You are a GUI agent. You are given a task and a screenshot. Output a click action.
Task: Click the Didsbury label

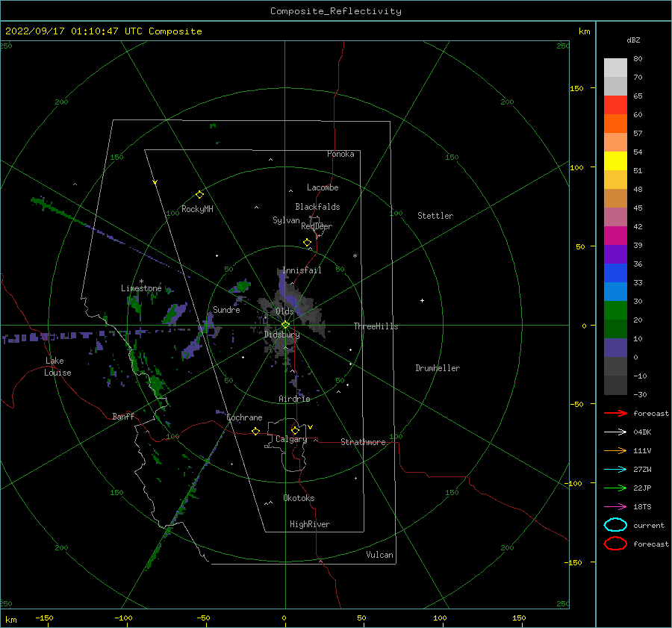click(282, 335)
